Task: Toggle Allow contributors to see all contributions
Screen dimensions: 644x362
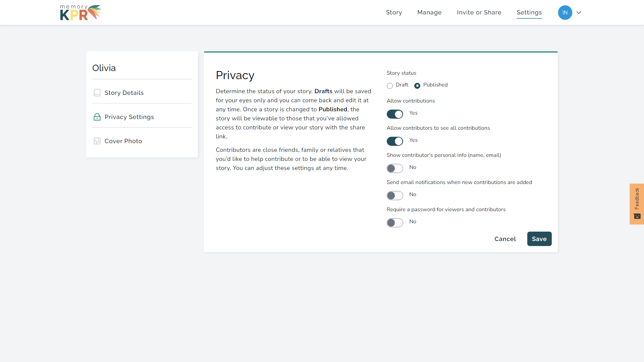Action: point(395,141)
